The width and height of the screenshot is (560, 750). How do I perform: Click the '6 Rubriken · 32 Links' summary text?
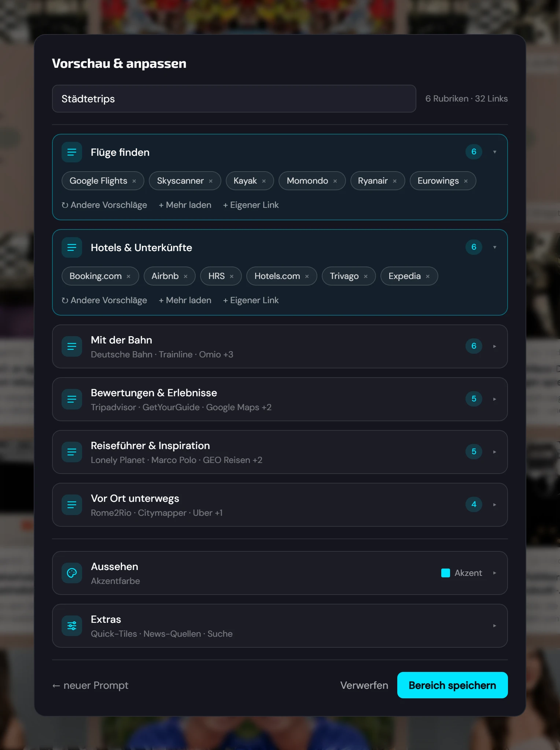point(467,99)
